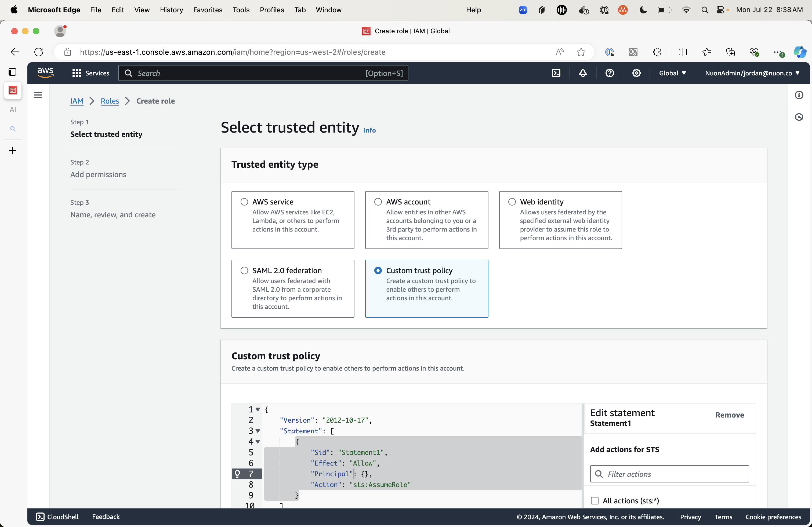Open AWS notifications bell
The image size is (812, 527).
pos(583,73)
